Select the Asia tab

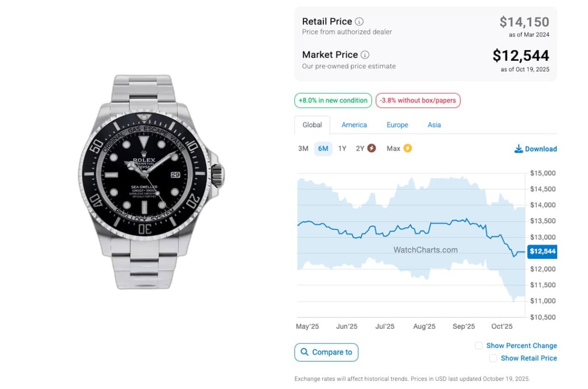(x=434, y=125)
